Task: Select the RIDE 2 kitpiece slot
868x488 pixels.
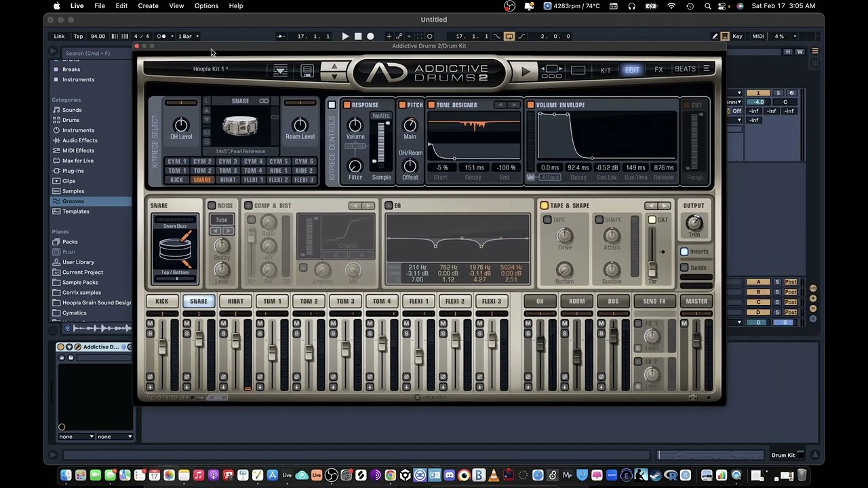Action: (304, 171)
